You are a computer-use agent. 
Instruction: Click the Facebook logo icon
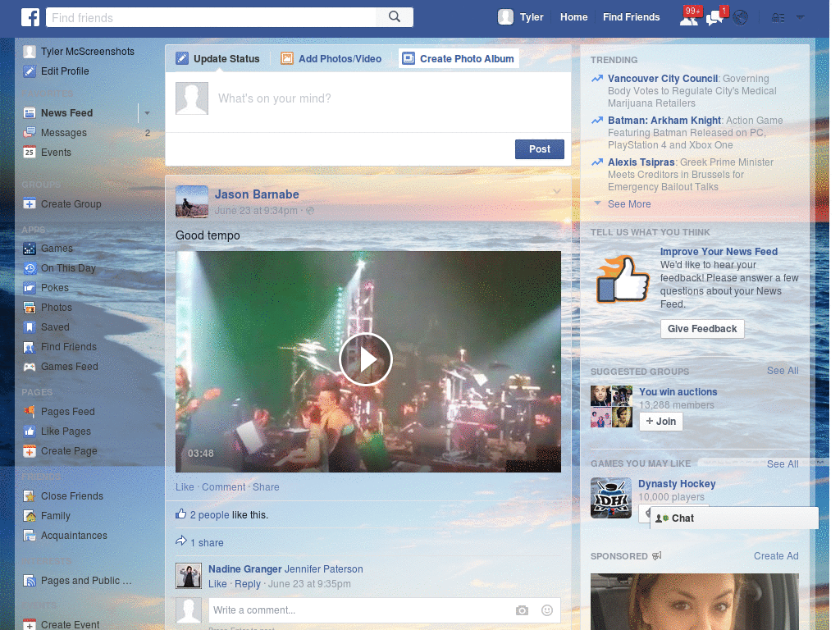click(x=30, y=17)
